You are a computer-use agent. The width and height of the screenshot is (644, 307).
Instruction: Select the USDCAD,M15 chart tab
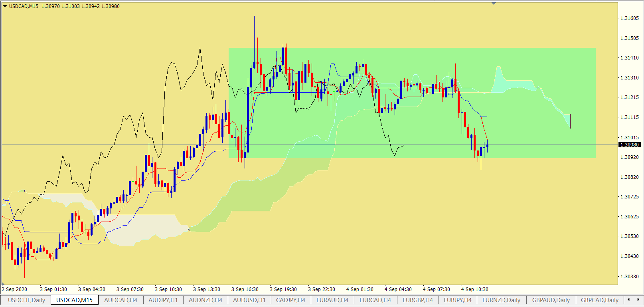pyautogui.click(x=74, y=300)
